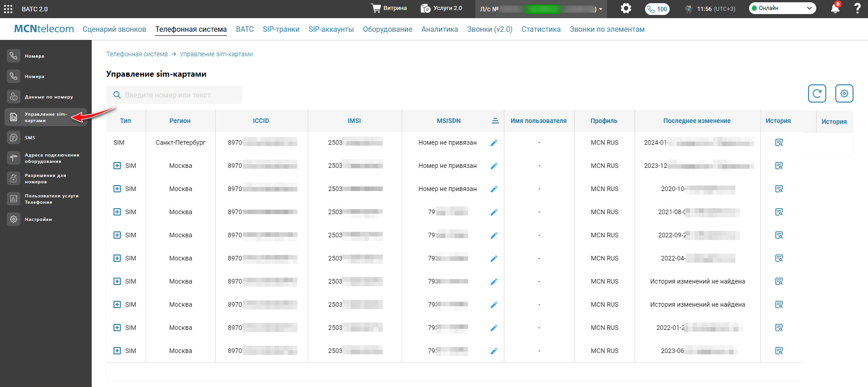This screenshot has width=868, height=387.
Task: Sort by the Регион column header
Action: [x=180, y=121]
